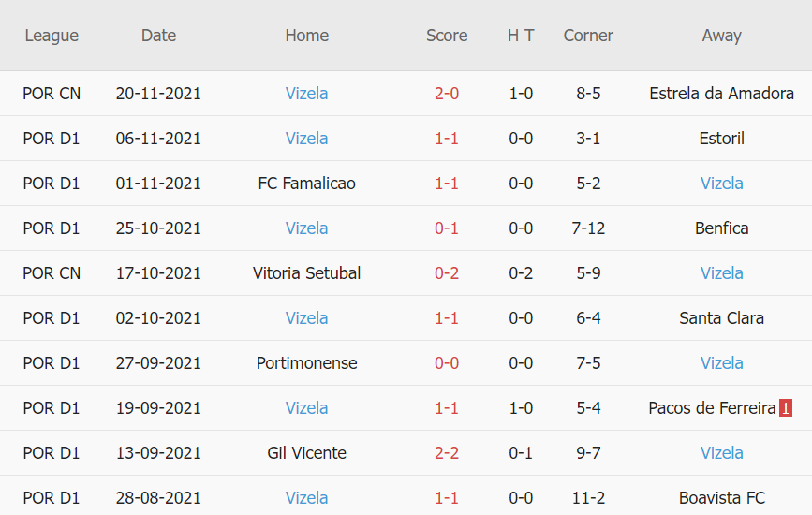Click red card badge beside Pacos de Ferreira
Image resolution: width=812 pixels, height=515 pixels.
tap(786, 408)
